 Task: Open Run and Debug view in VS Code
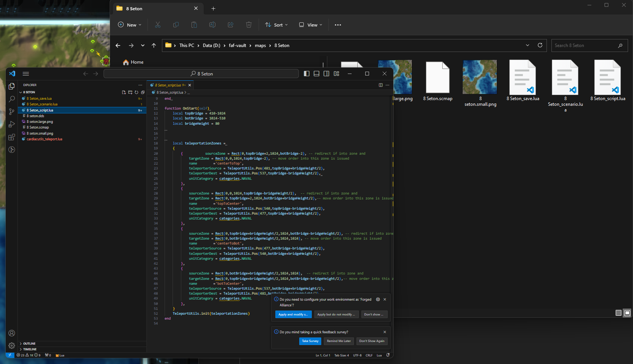tap(12, 124)
